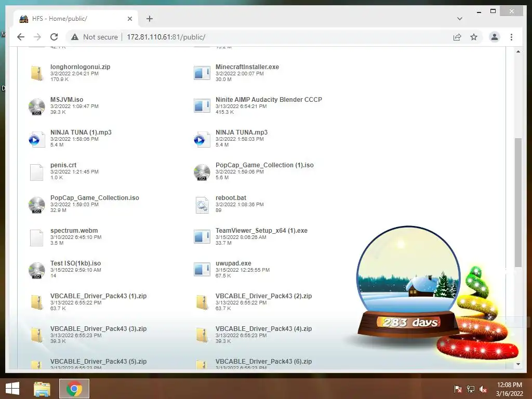
Task: Download MinecraftInstaller.exe link
Action: tap(247, 67)
